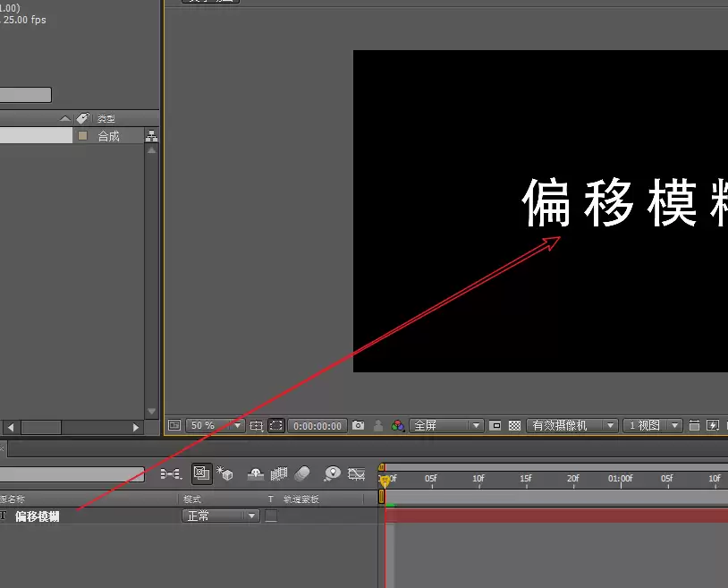Viewport: 728px width, 588px height.
Task: Open the brainstorm lightbulb icon
Action: (x=332, y=473)
